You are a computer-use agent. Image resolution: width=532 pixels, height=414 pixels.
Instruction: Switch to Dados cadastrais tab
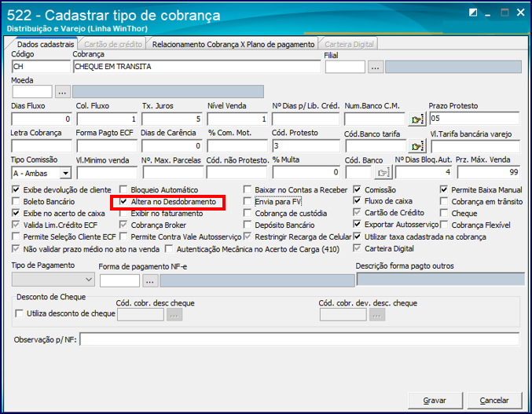click(x=46, y=45)
